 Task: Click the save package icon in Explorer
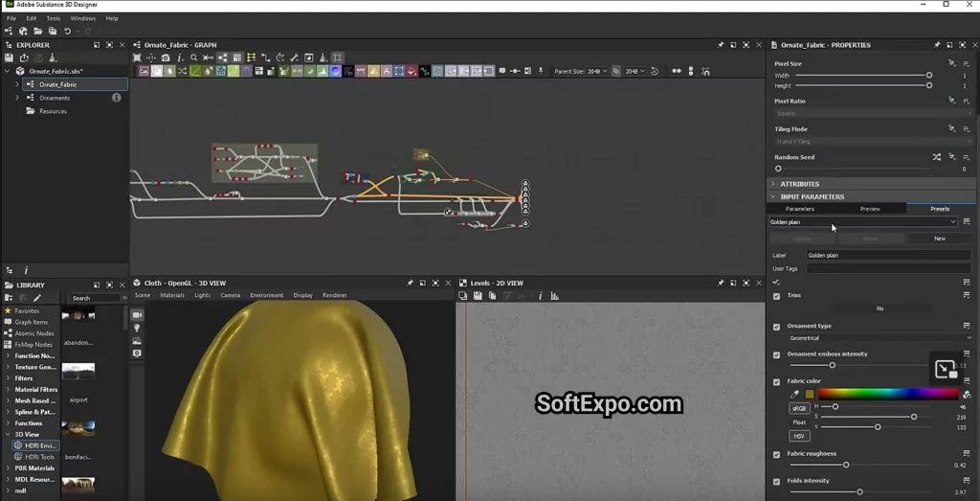click(9, 57)
